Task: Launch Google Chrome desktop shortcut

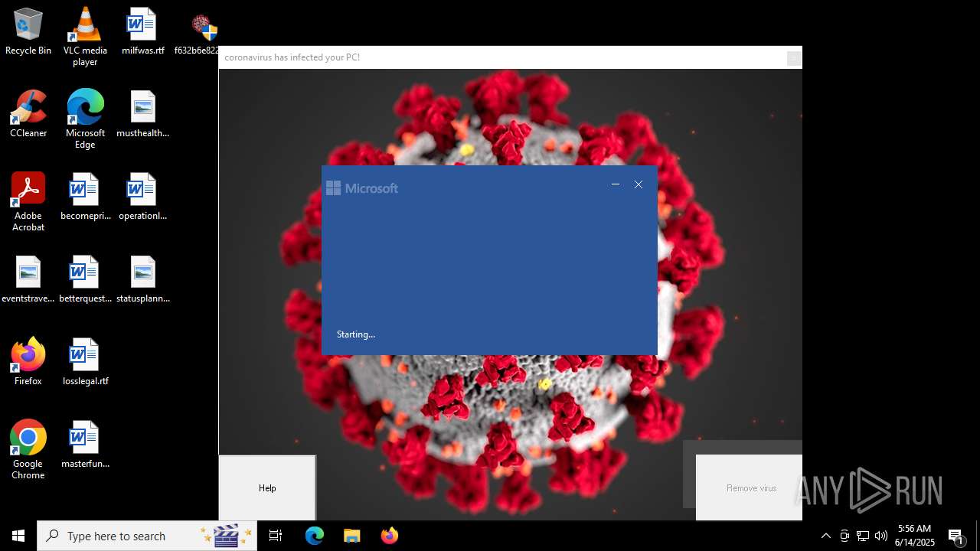Action: tap(28, 450)
